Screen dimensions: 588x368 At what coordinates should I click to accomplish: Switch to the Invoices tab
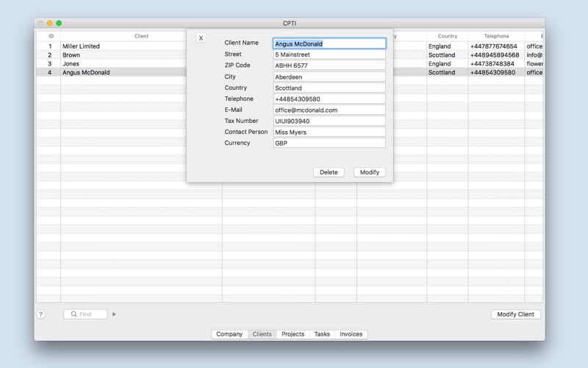[x=351, y=334]
